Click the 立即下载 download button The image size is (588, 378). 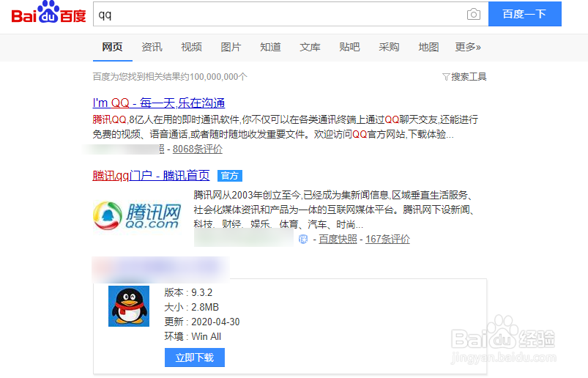(195, 357)
